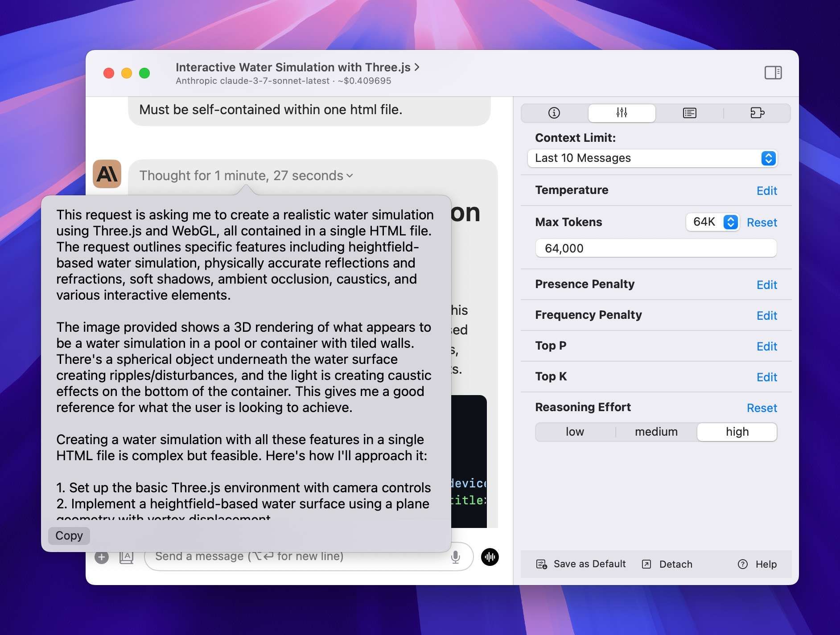The height and width of the screenshot is (635, 840).
Task: Click the Anthropic model avatar icon
Action: [x=107, y=174]
